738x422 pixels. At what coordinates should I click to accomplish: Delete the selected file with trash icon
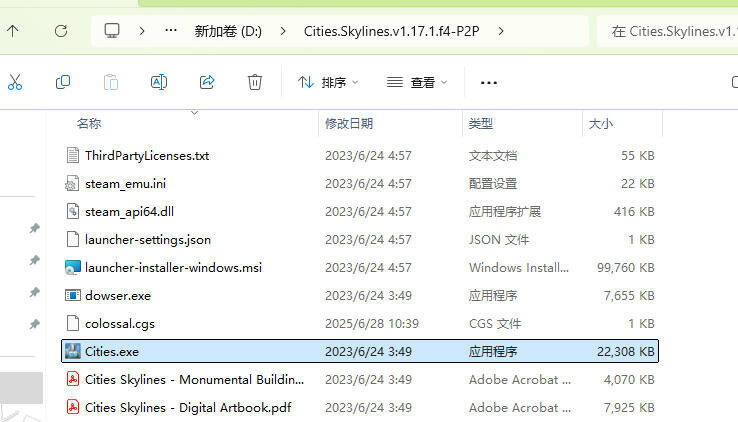[255, 82]
